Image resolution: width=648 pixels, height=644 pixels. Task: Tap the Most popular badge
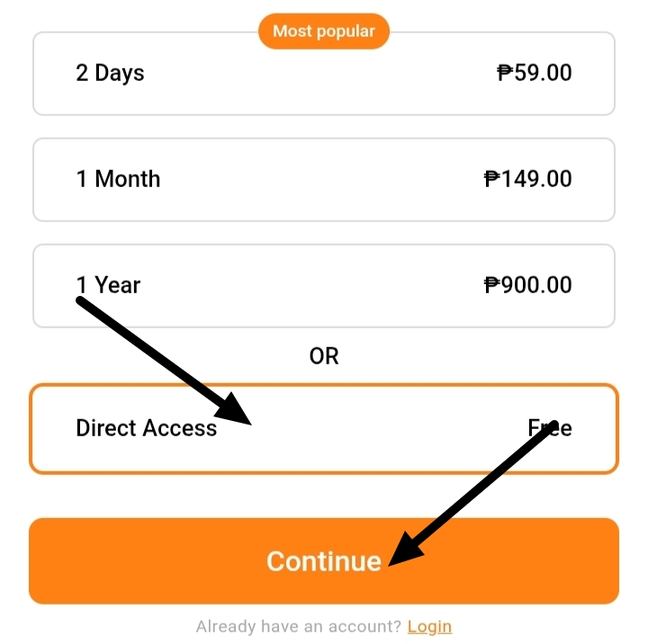pos(324,31)
